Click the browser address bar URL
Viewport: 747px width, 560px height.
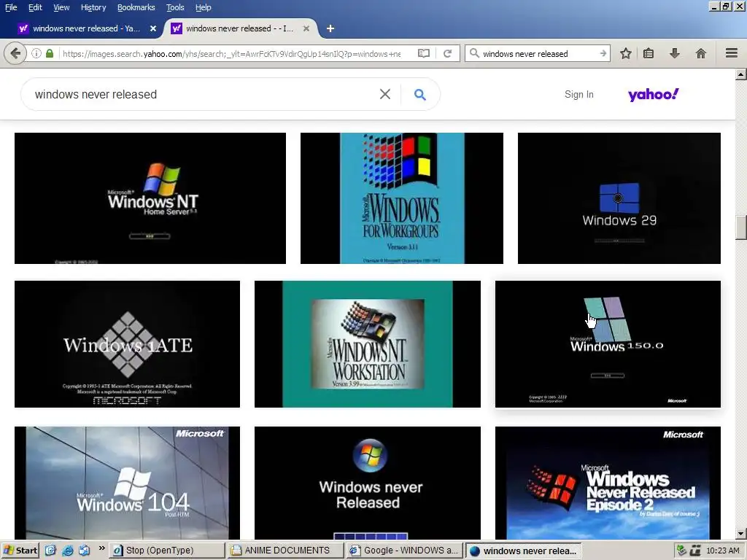click(231, 53)
